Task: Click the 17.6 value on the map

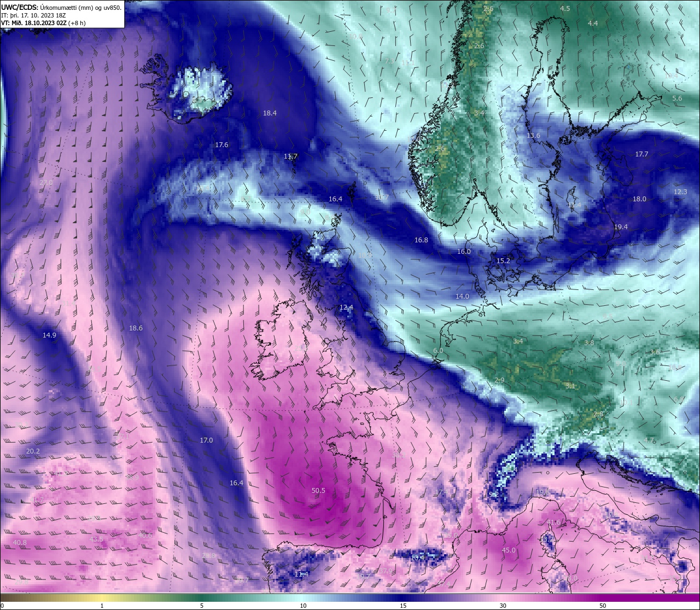Action: pos(221,145)
